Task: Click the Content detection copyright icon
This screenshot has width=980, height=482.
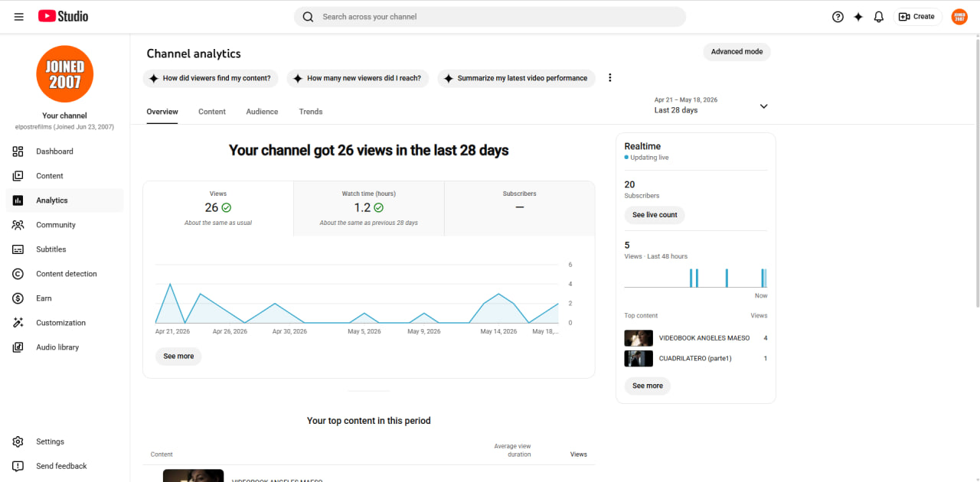Action: pos(18,274)
